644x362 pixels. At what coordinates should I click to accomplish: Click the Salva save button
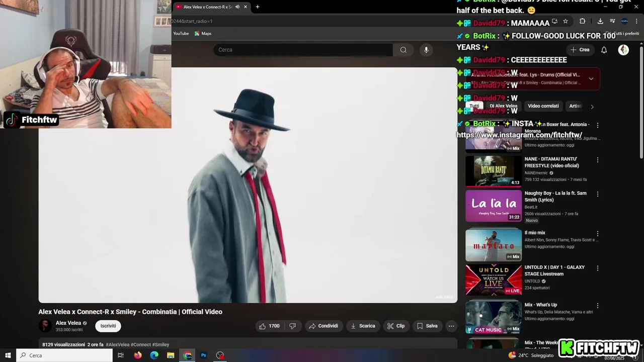point(427,326)
